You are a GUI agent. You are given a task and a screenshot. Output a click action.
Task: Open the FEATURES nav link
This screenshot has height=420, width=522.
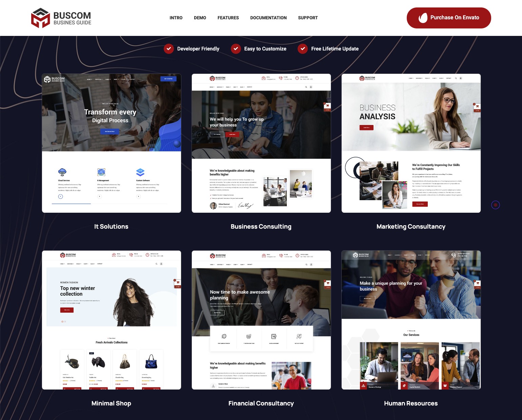(228, 18)
